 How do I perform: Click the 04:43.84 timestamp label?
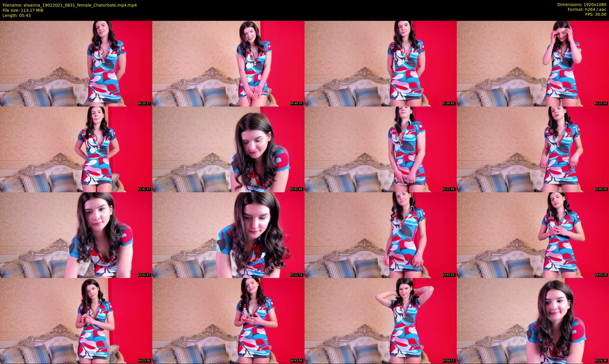click(x=297, y=360)
